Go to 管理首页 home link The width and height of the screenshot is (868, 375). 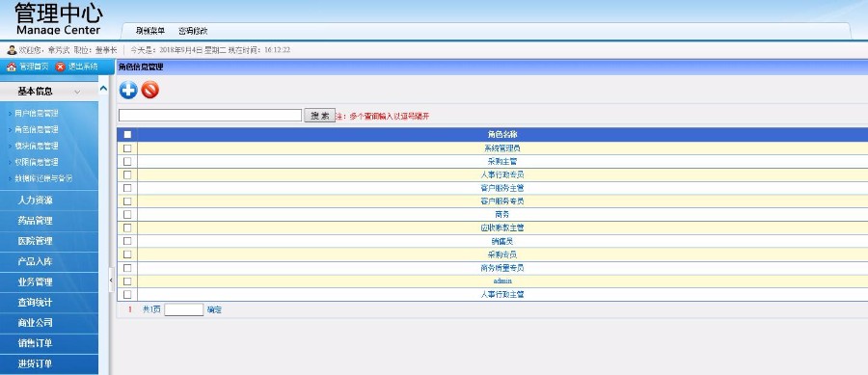pyautogui.click(x=34, y=67)
